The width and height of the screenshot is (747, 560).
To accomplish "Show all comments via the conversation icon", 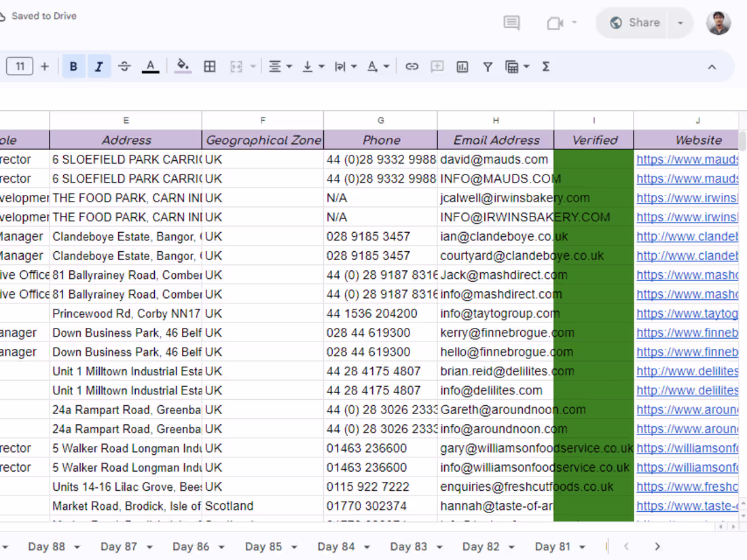I will (511, 22).
